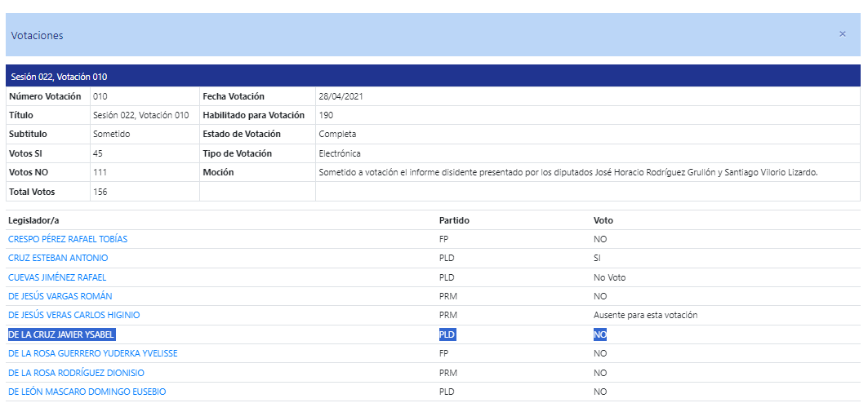Open DE LA ROSA RODRÍGUEZ DIONISIO profile
The height and width of the screenshot is (403, 868).
click(x=77, y=373)
